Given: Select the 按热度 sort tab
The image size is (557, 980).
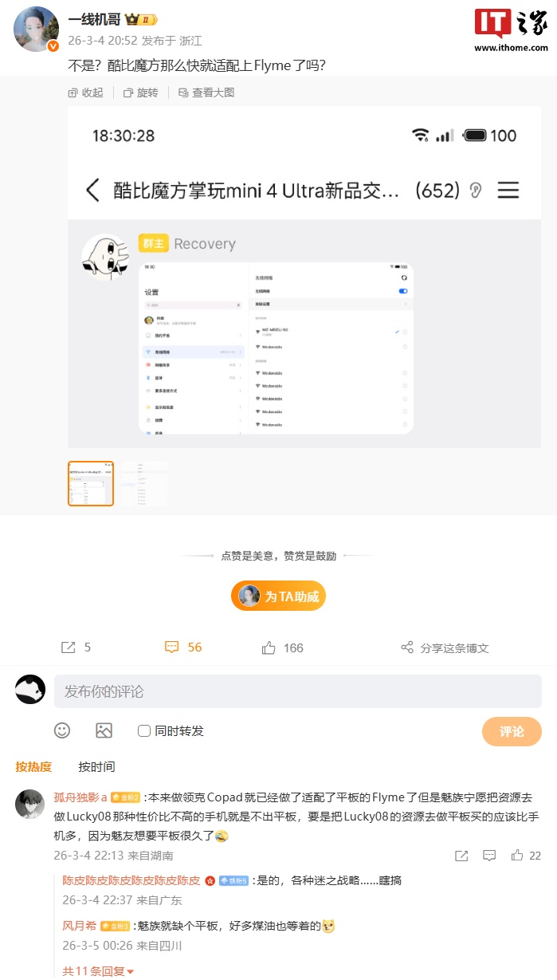Looking at the screenshot, I should click(33, 766).
